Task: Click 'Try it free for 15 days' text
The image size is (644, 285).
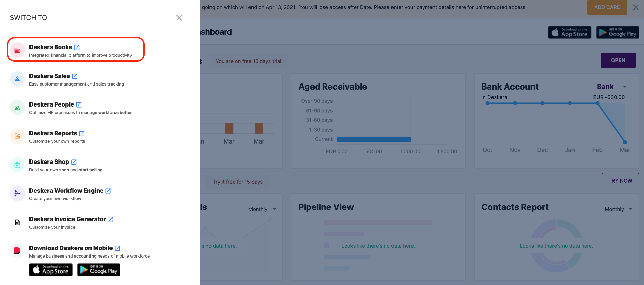Action: click(238, 182)
